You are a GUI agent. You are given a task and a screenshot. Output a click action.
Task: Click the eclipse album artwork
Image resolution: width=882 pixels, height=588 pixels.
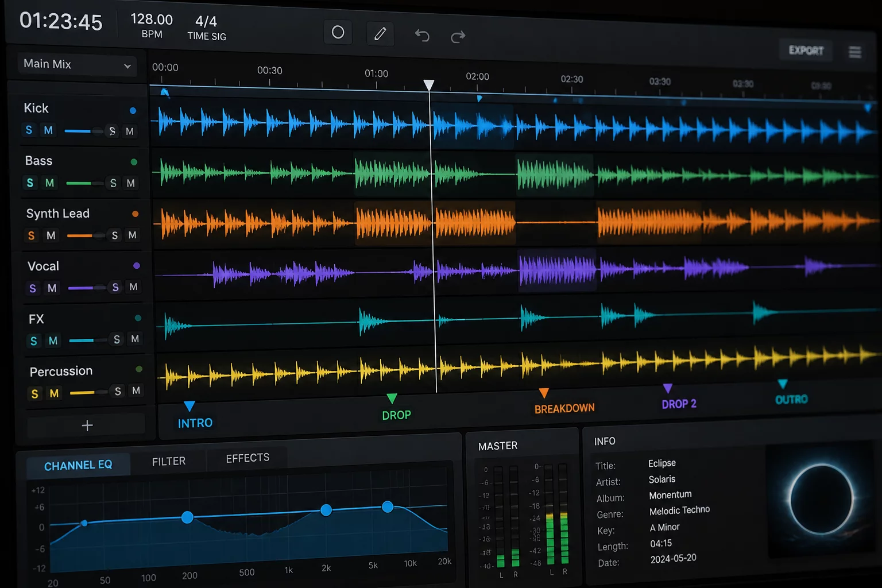pyautogui.click(x=821, y=500)
